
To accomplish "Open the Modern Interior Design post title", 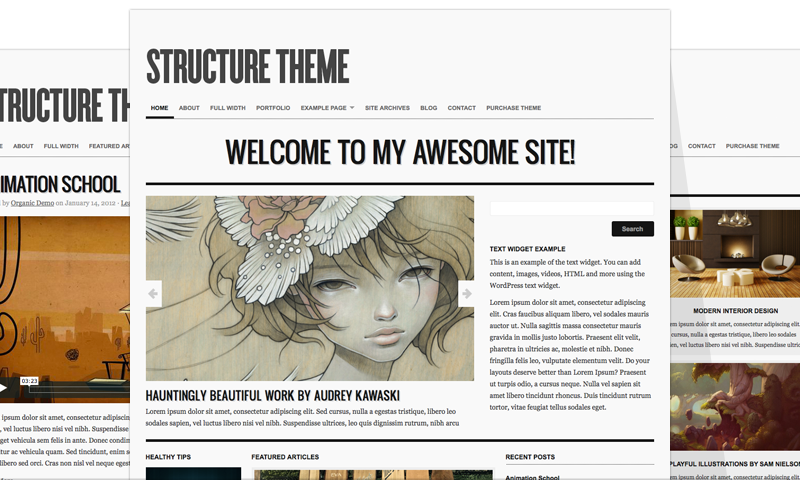I will [x=735, y=311].
